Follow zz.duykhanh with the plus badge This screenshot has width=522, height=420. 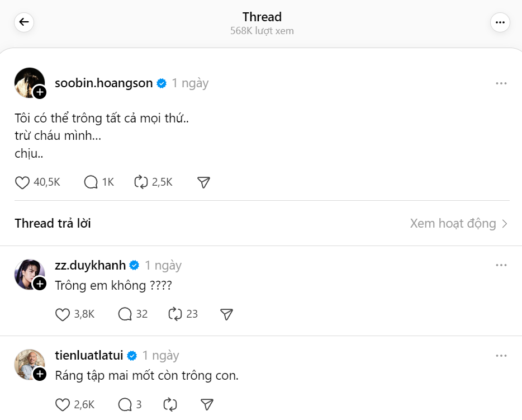[x=40, y=284]
